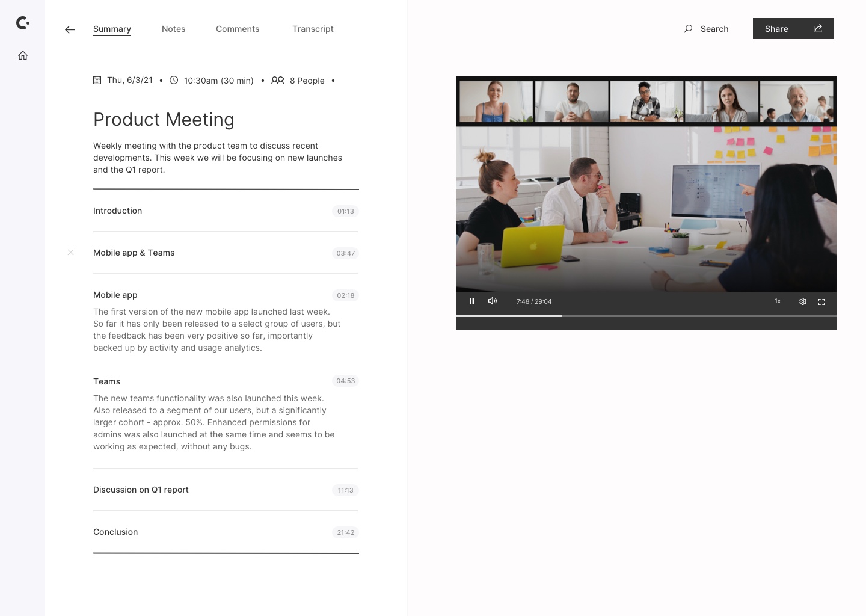866x616 pixels.
Task: Click the Product Meeting title
Action: tap(164, 119)
